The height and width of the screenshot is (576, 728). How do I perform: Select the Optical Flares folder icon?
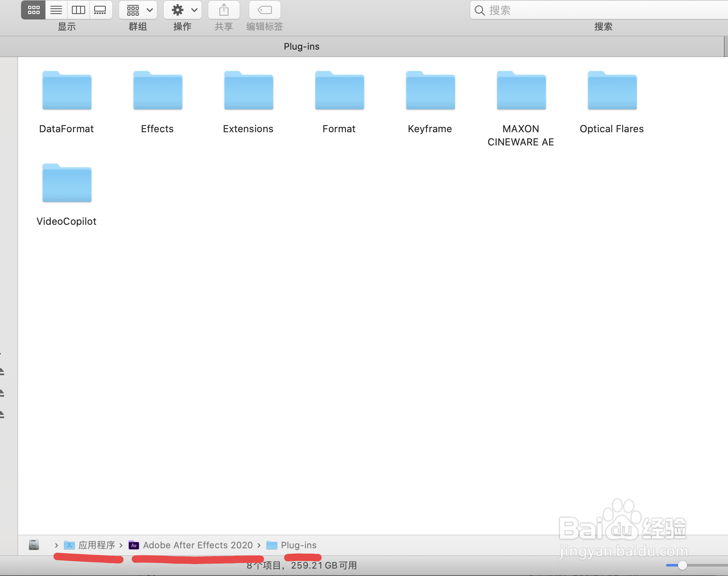point(612,90)
